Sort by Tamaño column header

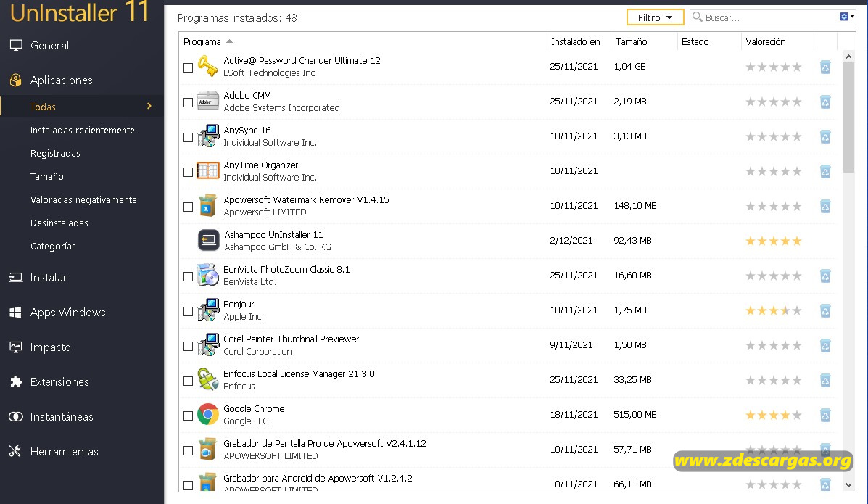pos(631,41)
